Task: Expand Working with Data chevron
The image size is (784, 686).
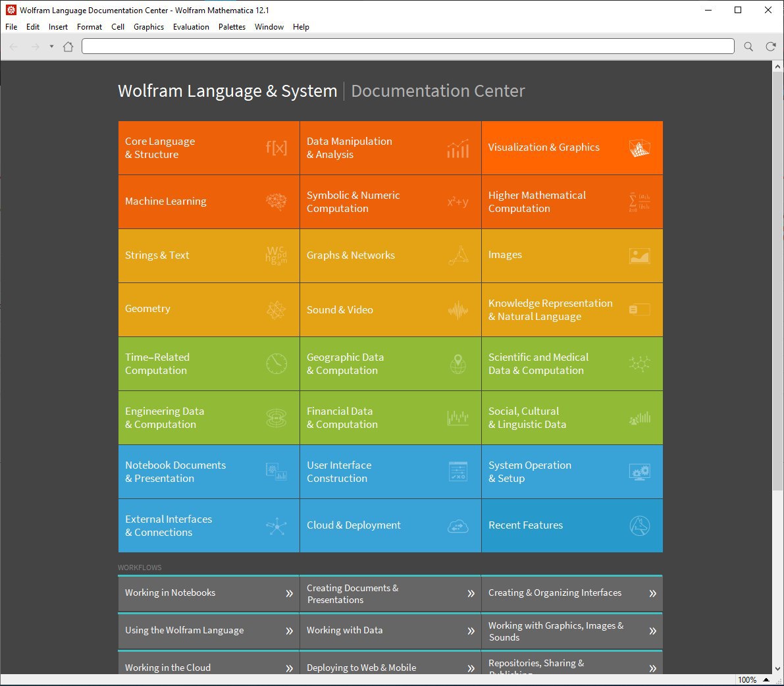Action: point(471,631)
